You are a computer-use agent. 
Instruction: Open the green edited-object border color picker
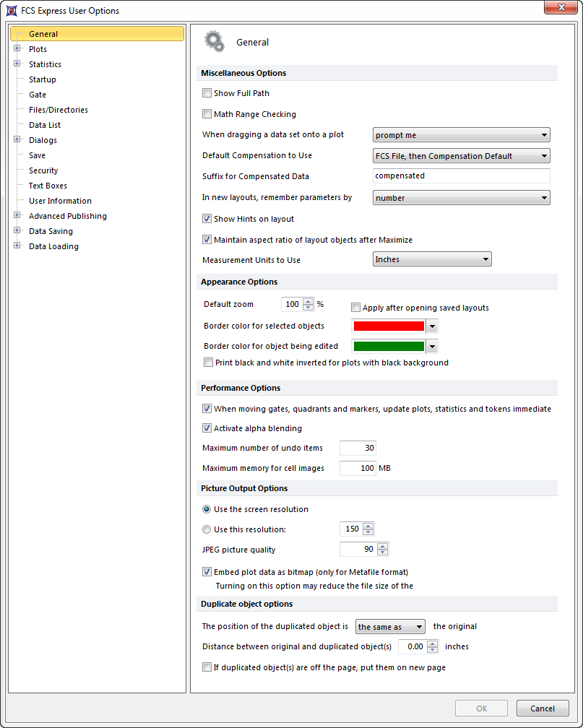click(x=432, y=347)
